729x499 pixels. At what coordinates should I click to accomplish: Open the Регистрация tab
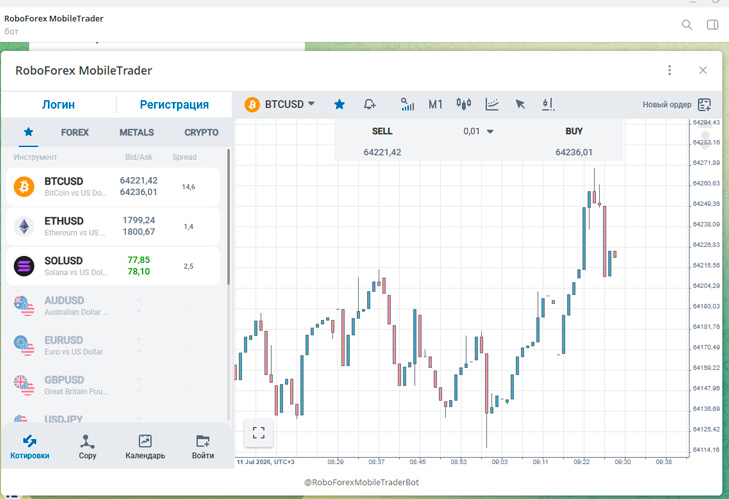tap(174, 104)
